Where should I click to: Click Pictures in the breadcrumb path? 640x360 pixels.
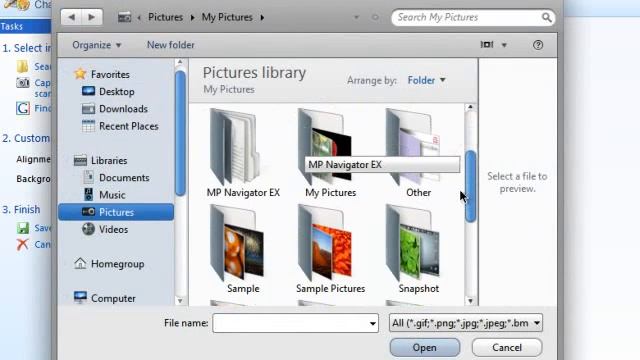165,18
